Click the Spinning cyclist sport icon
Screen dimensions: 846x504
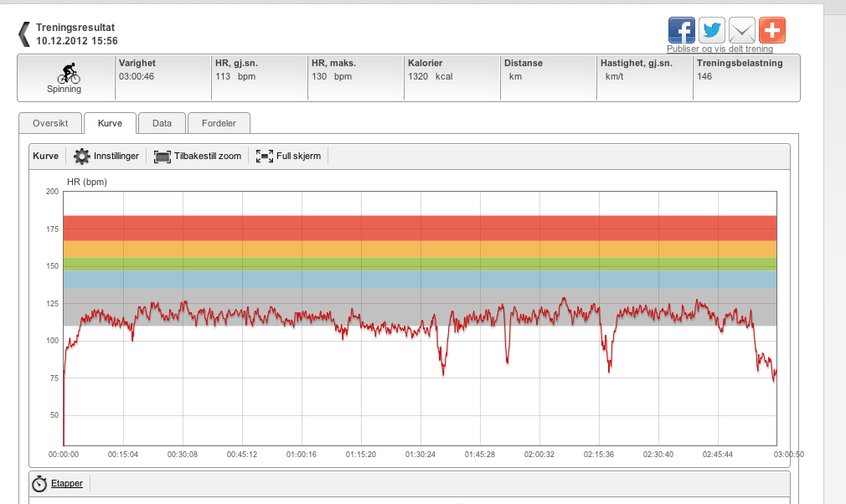coord(69,74)
